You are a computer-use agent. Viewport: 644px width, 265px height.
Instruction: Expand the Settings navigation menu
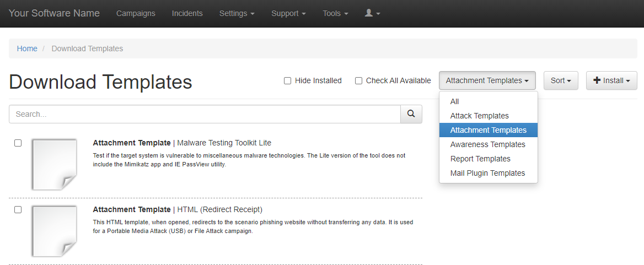click(237, 13)
